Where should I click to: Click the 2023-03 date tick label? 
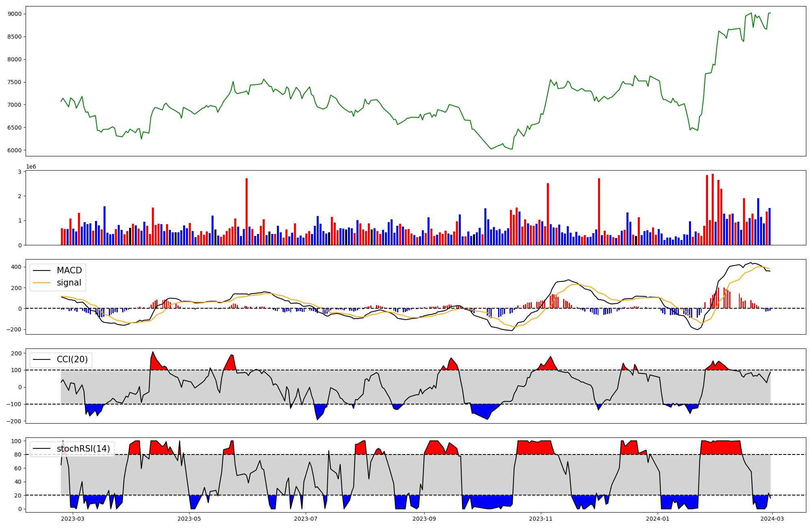pos(73,519)
